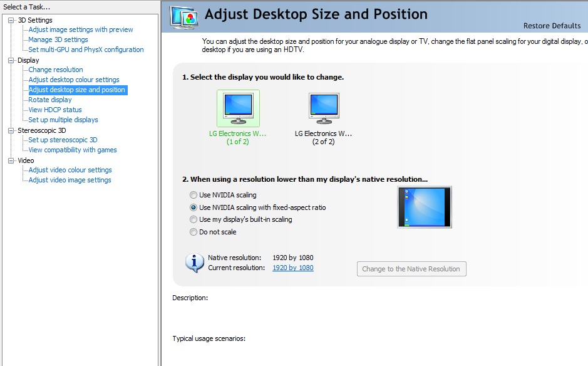Click the scaling preview monitor image
The height and width of the screenshot is (366, 588).
coord(424,207)
